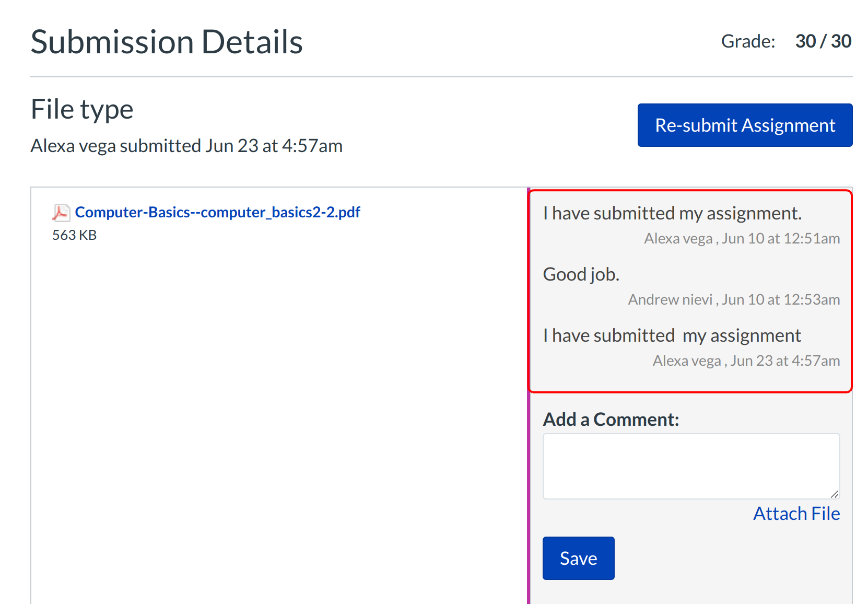
Task: Click Alexa vega Jun 23 4:57am comment byline
Action: 746,361
